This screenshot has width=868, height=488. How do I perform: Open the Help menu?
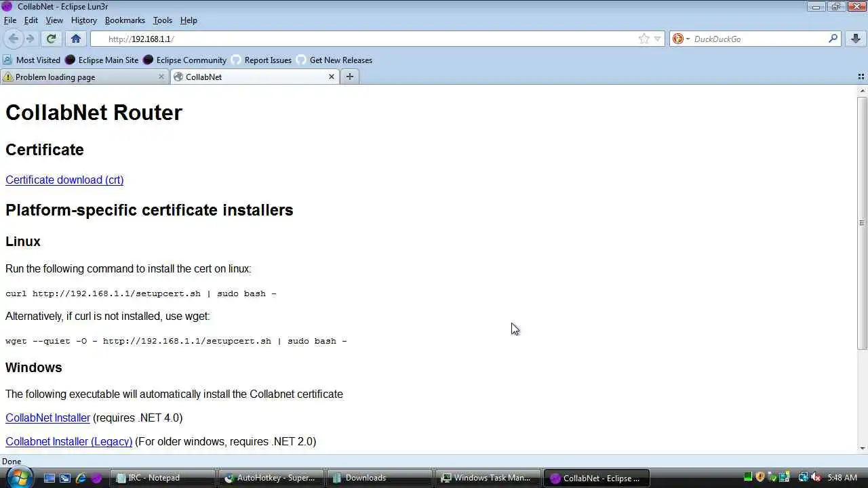coord(189,20)
